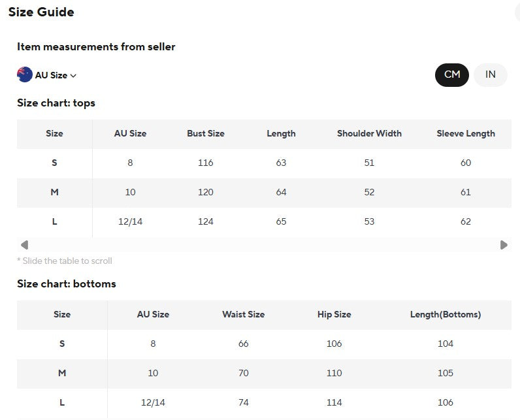The image size is (520, 420).
Task: Click the M row in the tops chart
Action: coord(264,192)
